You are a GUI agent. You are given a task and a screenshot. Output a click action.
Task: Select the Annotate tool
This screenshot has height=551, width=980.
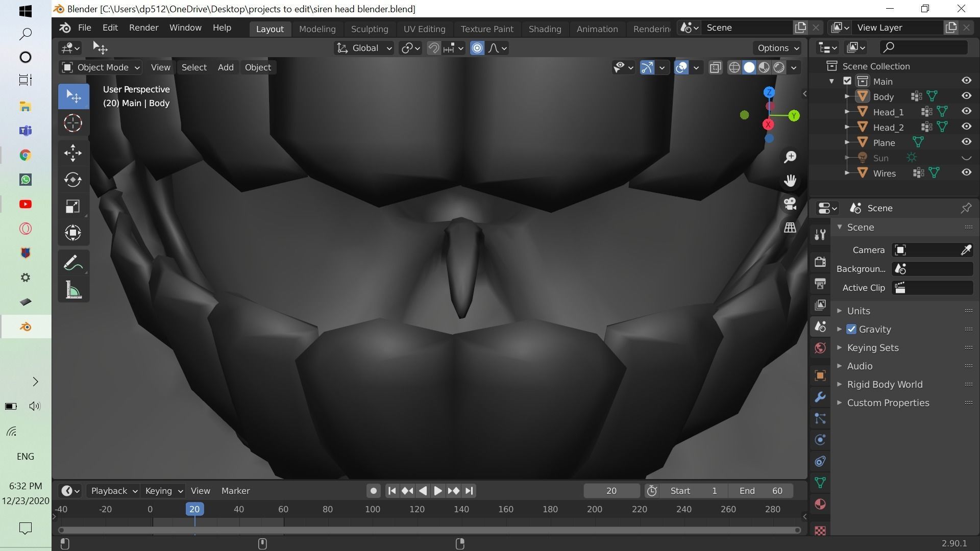click(x=73, y=263)
